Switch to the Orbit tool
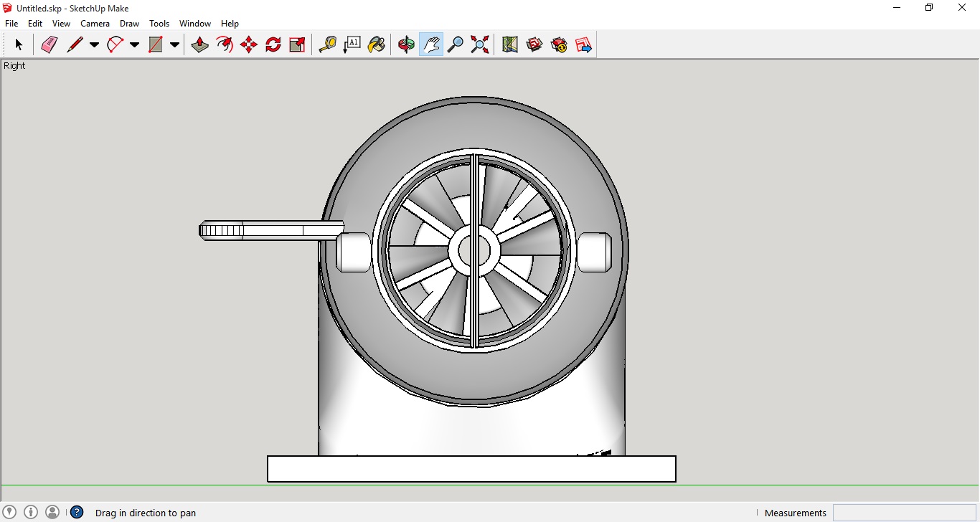The width and height of the screenshot is (980, 522). pyautogui.click(x=406, y=44)
